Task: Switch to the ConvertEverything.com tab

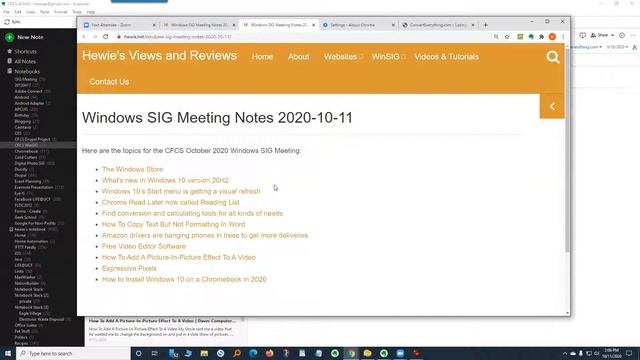Action: point(438,25)
